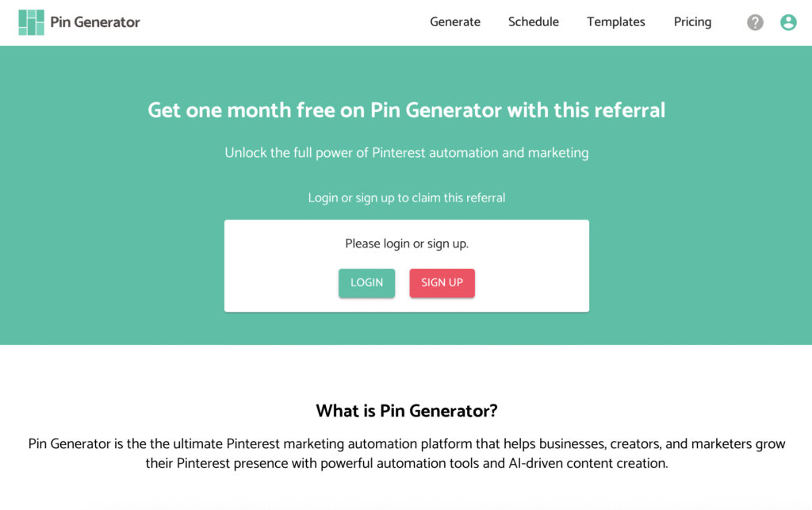The height and width of the screenshot is (510, 812).
Task: Click the "Unlock the full power" subheading
Action: [406, 152]
